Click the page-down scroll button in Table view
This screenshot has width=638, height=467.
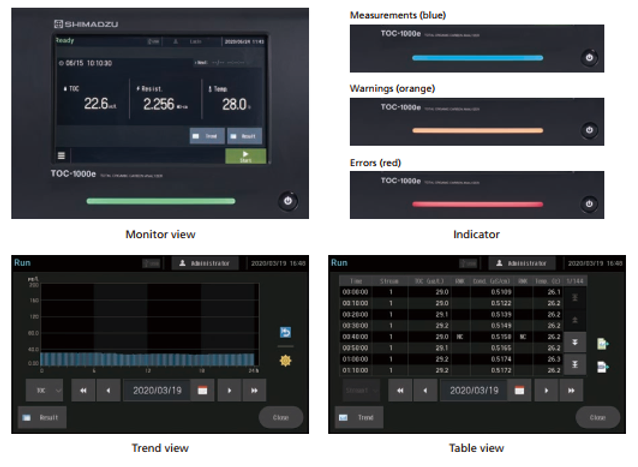[575, 342]
